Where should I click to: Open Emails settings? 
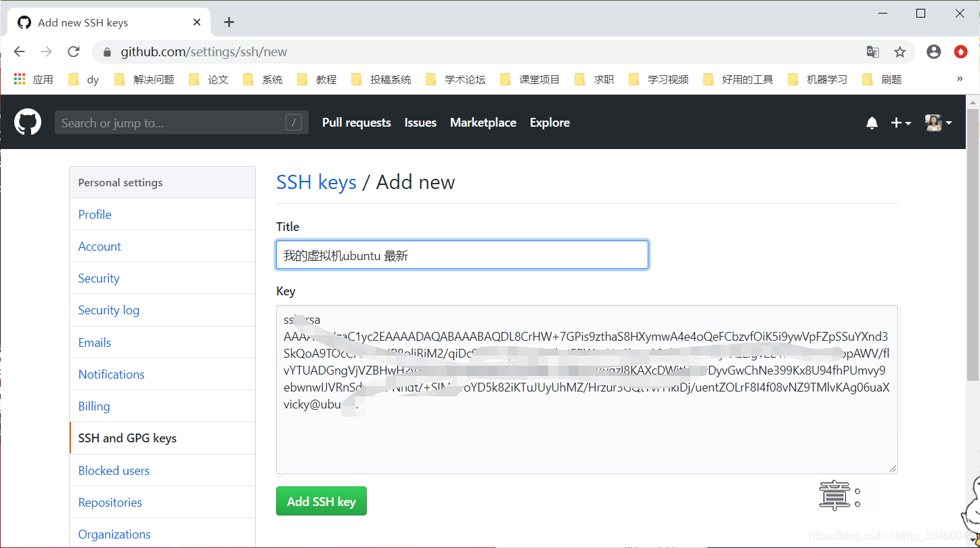[162, 343]
